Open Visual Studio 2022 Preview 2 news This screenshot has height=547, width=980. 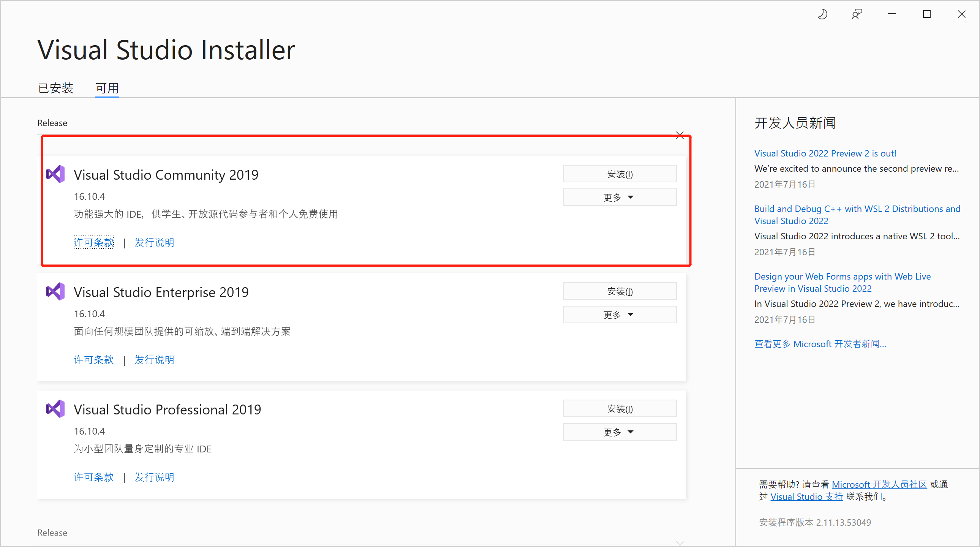825,153
